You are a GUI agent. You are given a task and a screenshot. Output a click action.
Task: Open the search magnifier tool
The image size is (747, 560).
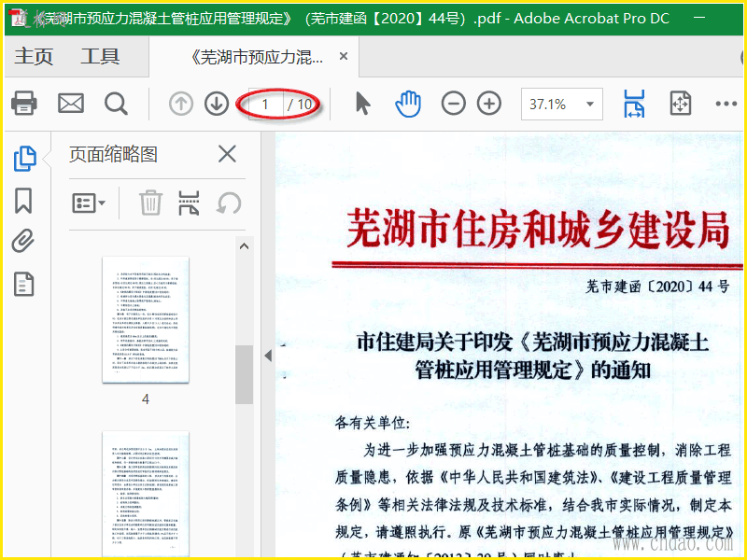[116, 104]
